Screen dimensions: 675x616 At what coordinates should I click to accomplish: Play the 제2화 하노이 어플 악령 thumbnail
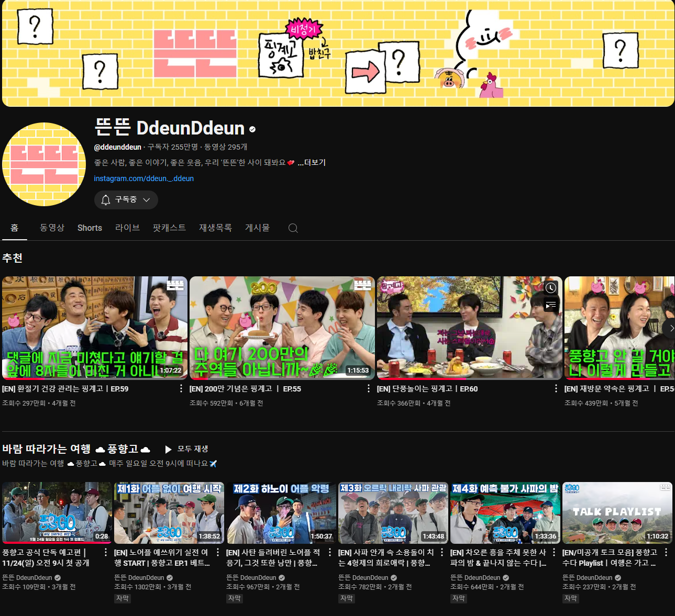281,513
